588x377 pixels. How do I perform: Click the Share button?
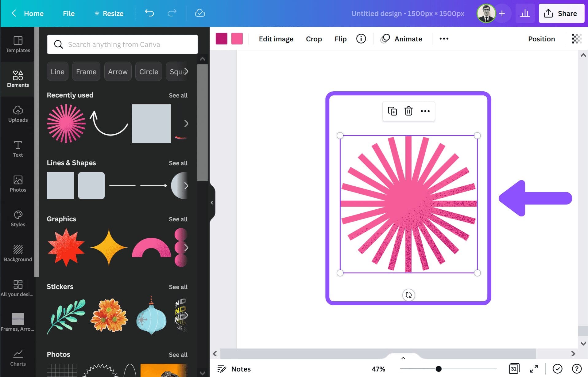pos(562,13)
